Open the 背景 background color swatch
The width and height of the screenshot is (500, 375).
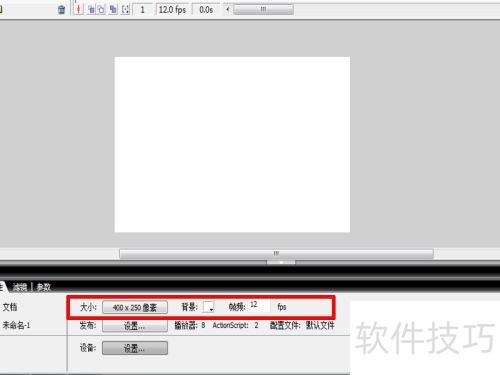pos(208,307)
